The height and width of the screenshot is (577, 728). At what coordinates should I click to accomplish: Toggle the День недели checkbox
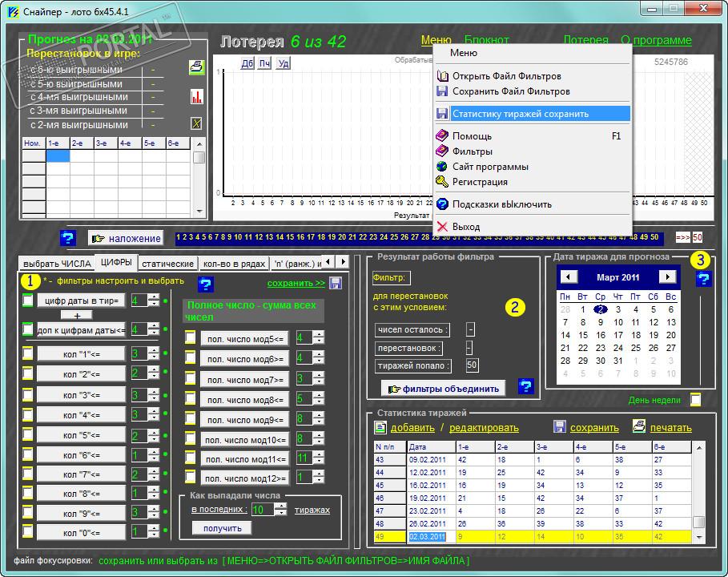[x=695, y=400]
